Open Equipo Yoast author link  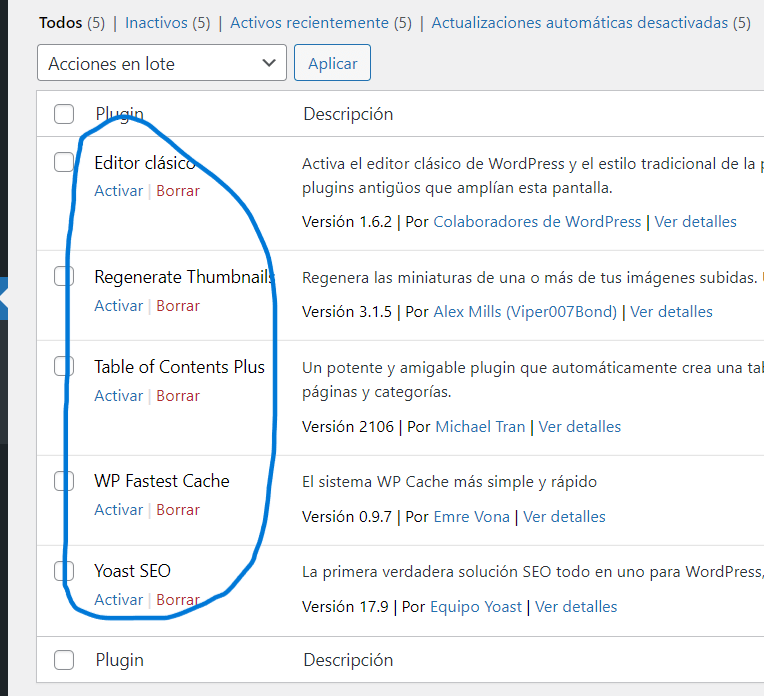(476, 607)
